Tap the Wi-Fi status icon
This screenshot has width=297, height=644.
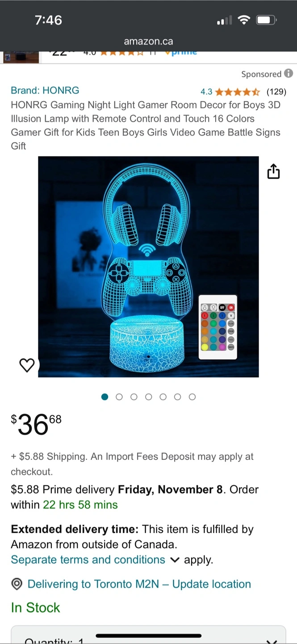243,20
